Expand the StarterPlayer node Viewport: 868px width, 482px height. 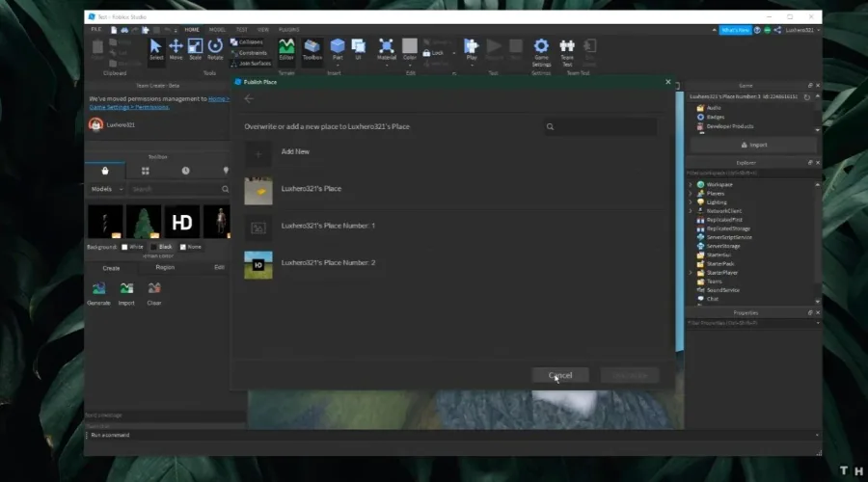691,273
